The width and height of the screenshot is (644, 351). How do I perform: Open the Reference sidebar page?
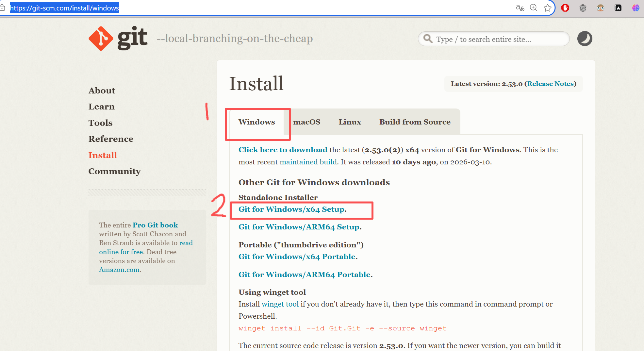[x=111, y=139]
